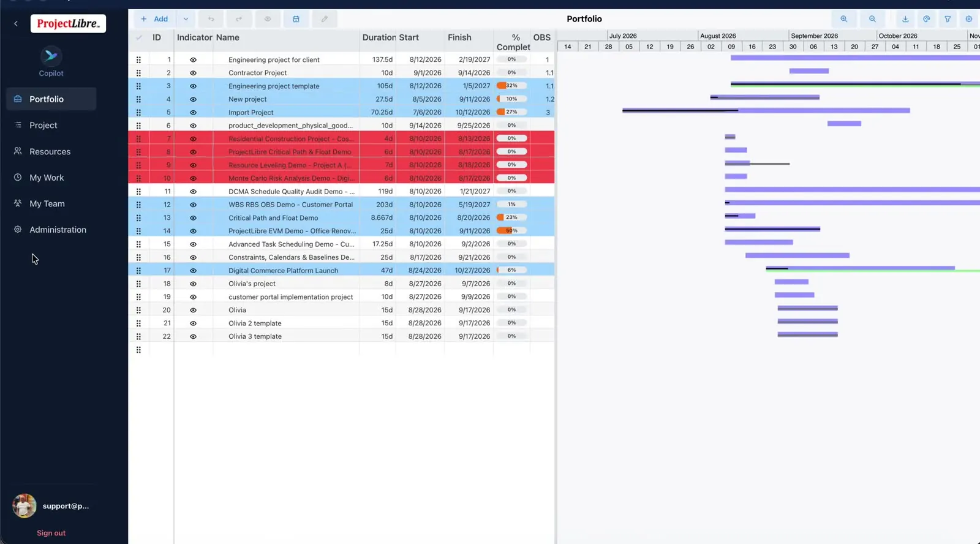Click the Gantt bar for Olivia's project
The height and width of the screenshot is (544, 980).
tap(791, 282)
